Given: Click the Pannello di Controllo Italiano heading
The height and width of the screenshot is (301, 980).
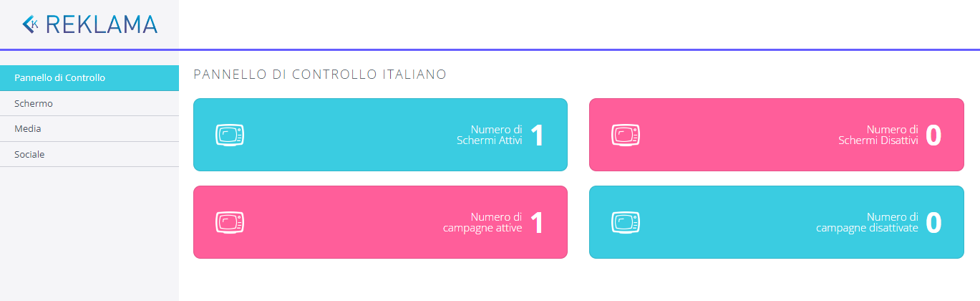Looking at the screenshot, I should 320,74.
